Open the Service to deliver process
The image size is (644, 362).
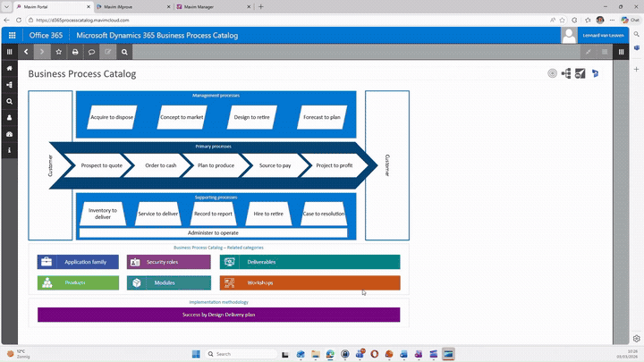(157, 214)
